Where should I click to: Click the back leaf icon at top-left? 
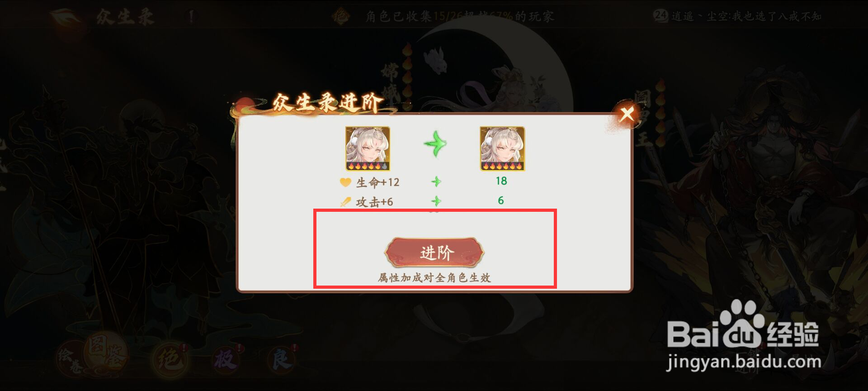pos(66,18)
